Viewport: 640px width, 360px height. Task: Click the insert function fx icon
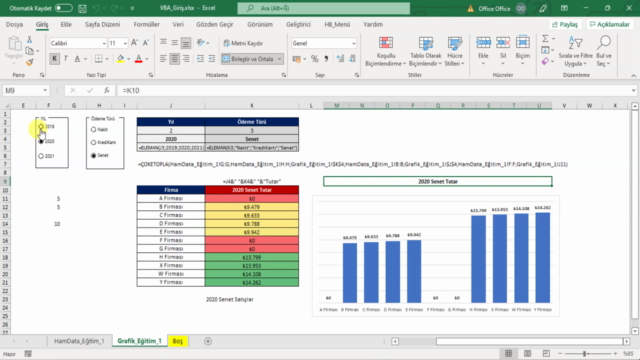[107, 90]
